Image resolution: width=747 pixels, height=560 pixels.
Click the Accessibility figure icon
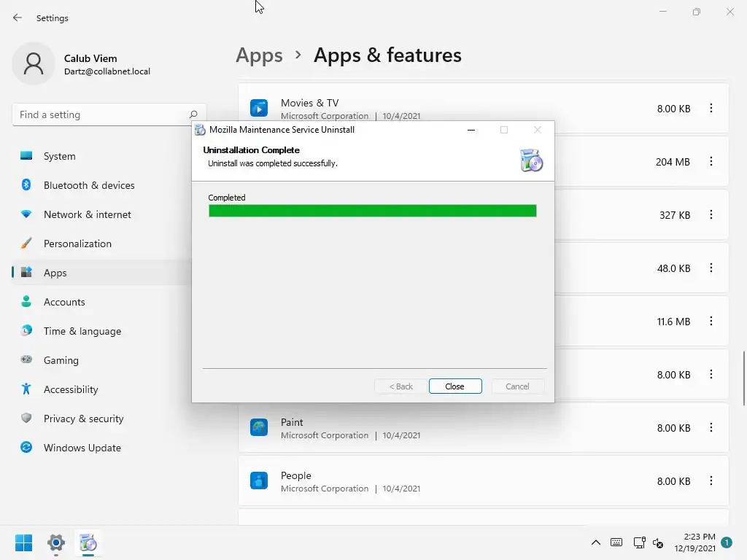26,389
